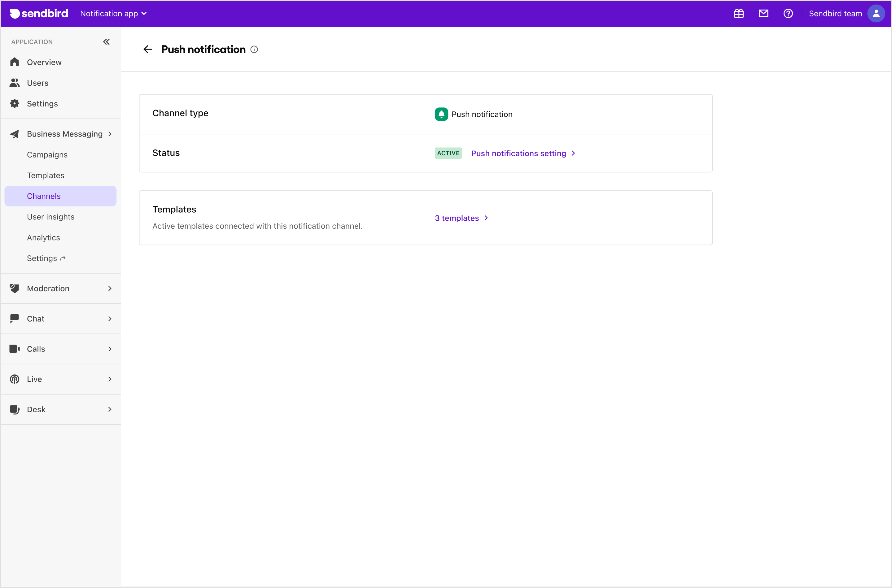This screenshot has width=892, height=588.
Task: Switch to the Channels menu item
Action: 44,196
